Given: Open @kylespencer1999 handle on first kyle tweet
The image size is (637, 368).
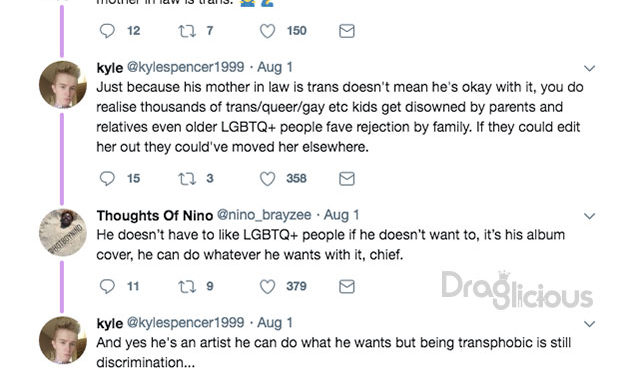Looking at the screenshot, I should point(186,67).
